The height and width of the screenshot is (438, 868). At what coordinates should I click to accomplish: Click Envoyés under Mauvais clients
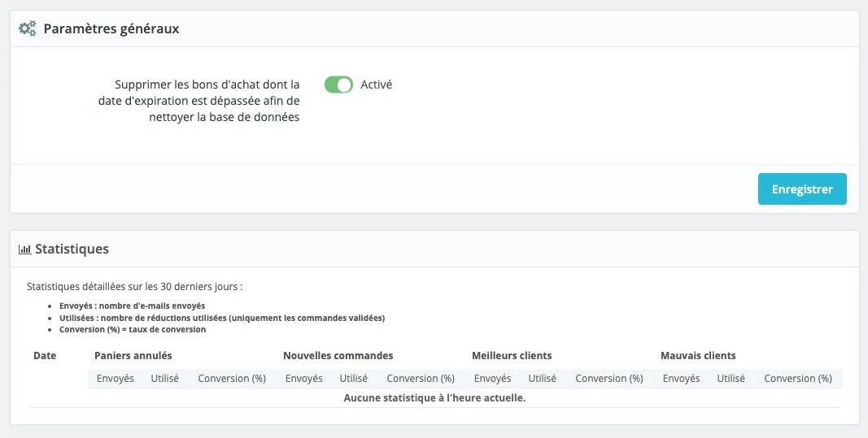click(x=681, y=379)
